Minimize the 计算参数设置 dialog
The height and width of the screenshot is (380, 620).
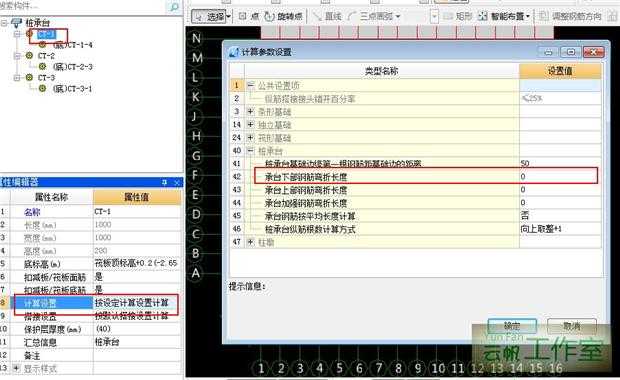click(548, 52)
